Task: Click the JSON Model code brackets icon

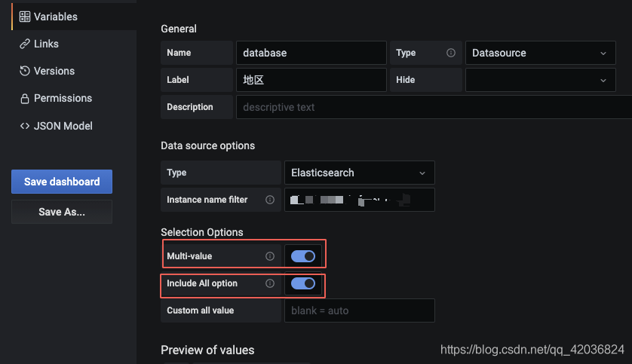Action: [x=25, y=126]
